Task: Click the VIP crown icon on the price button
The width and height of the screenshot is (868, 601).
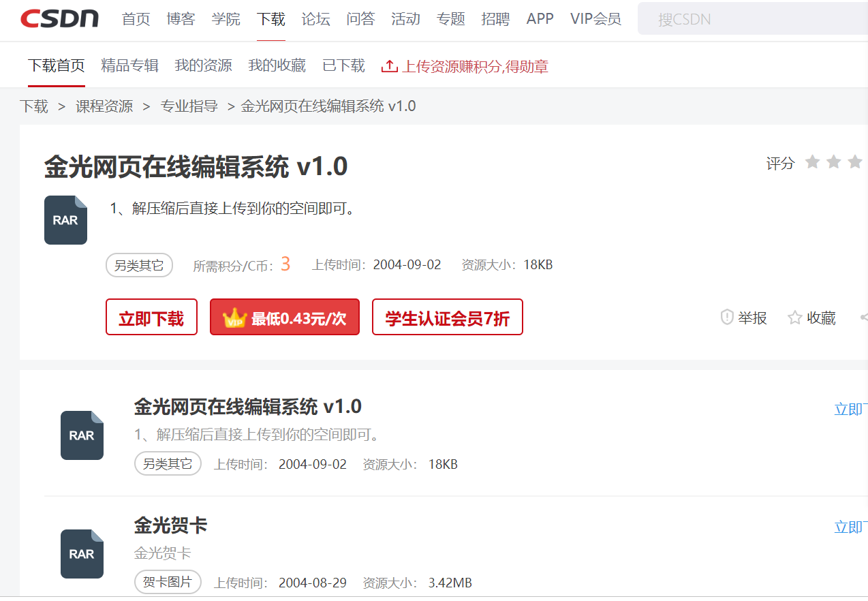Action: point(234,316)
